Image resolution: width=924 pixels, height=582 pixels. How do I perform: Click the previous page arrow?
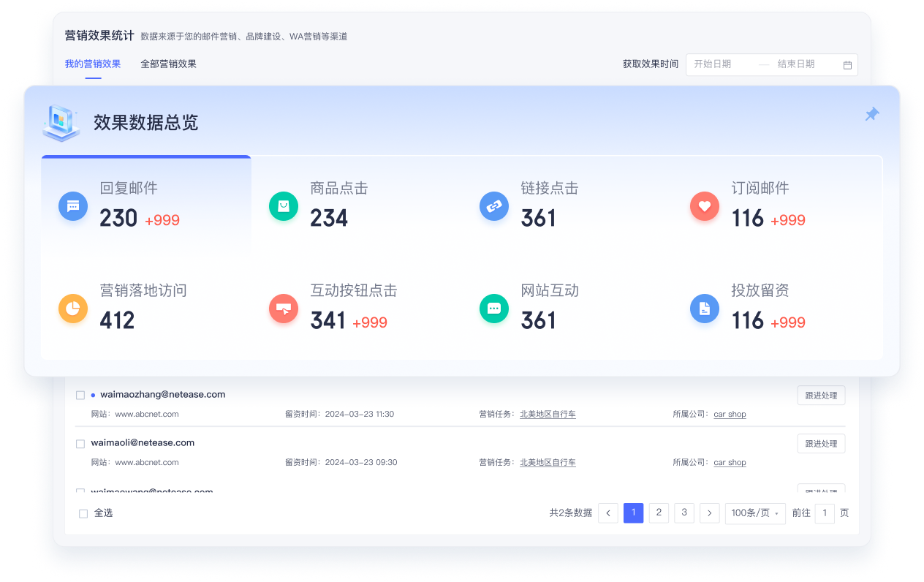[607, 513]
